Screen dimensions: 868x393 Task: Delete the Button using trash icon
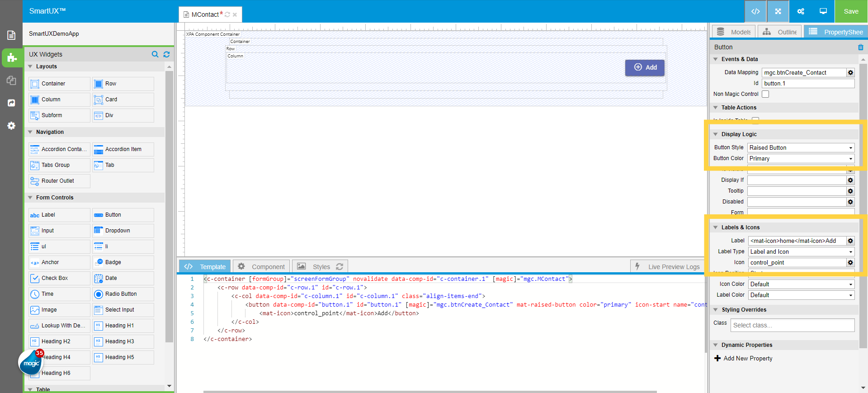[x=860, y=47]
